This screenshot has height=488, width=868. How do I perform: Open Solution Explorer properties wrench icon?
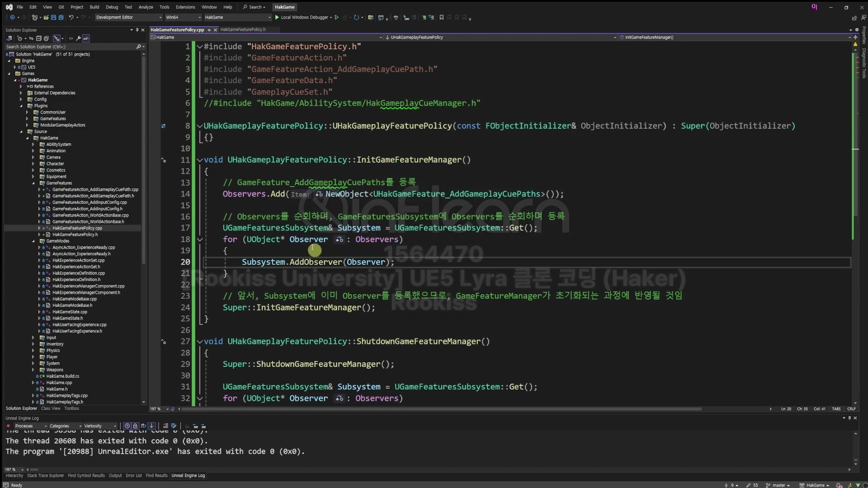click(78, 38)
